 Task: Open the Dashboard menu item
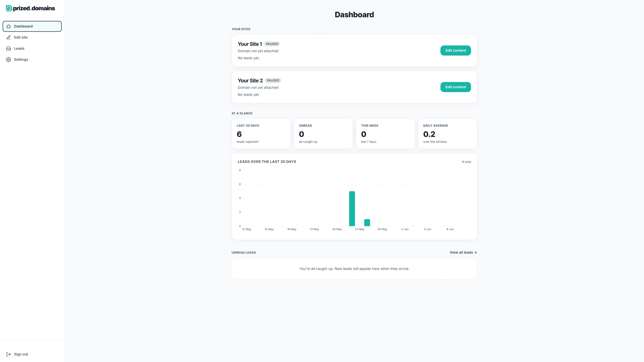coord(32,26)
